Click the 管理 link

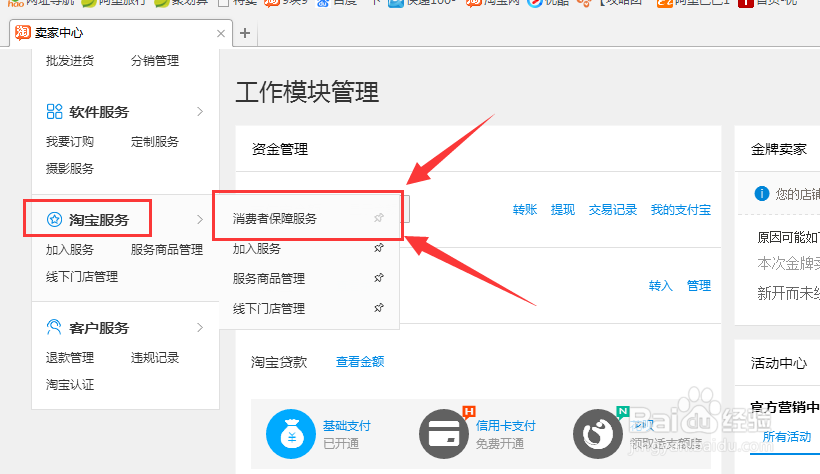[699, 286]
